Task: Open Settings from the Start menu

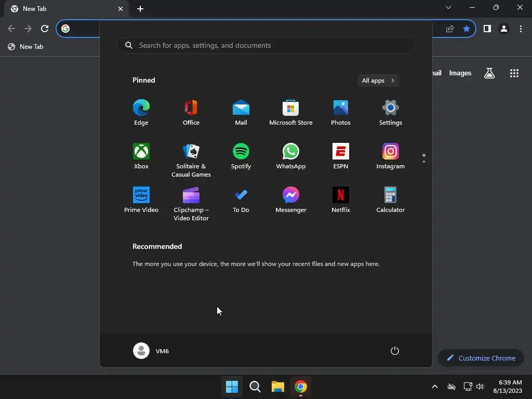Action: click(391, 112)
